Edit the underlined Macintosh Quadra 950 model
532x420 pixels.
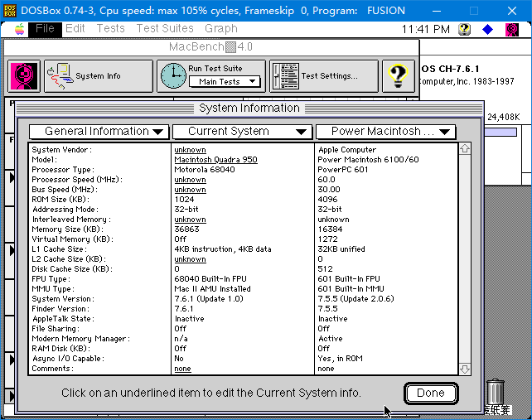click(215, 160)
